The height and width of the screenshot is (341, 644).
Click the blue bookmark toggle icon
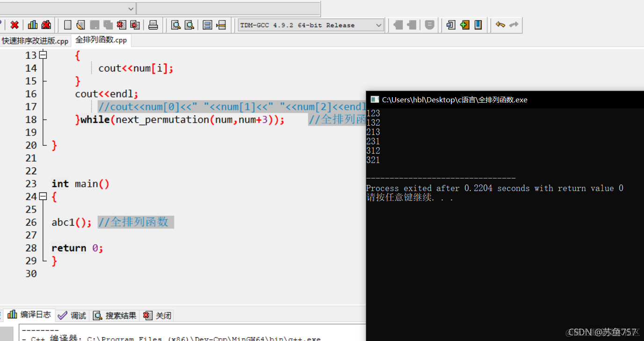(x=478, y=25)
